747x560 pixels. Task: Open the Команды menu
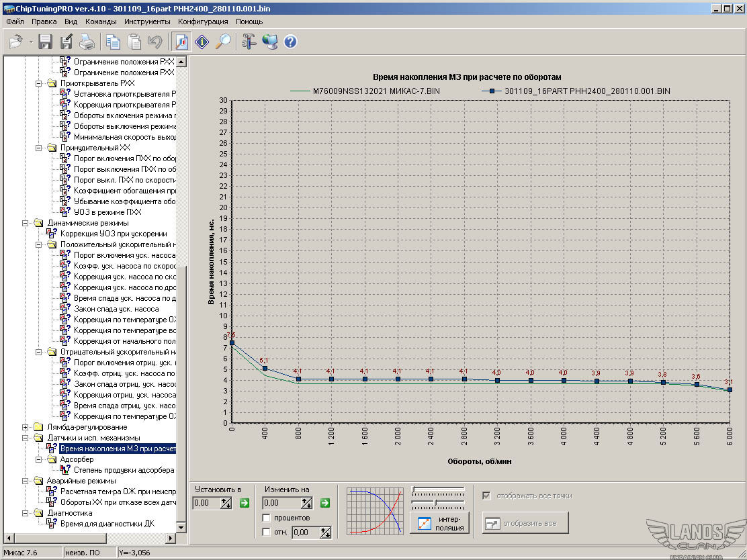point(101,21)
